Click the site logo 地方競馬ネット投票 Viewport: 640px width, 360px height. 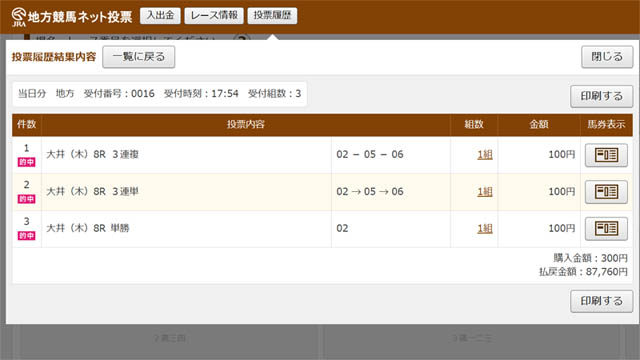click(x=72, y=17)
